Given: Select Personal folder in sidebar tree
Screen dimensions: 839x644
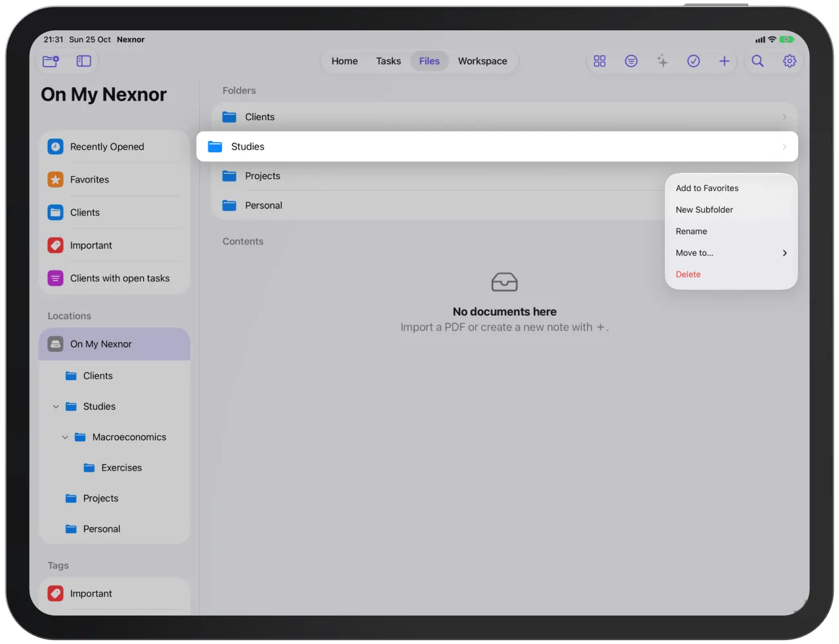Looking at the screenshot, I should (x=114, y=529).
